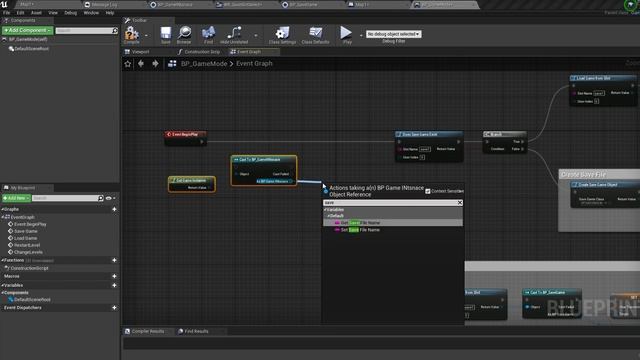Start Play from the toolbar
Image resolution: width=640 pixels, height=360 pixels.
coord(346,33)
